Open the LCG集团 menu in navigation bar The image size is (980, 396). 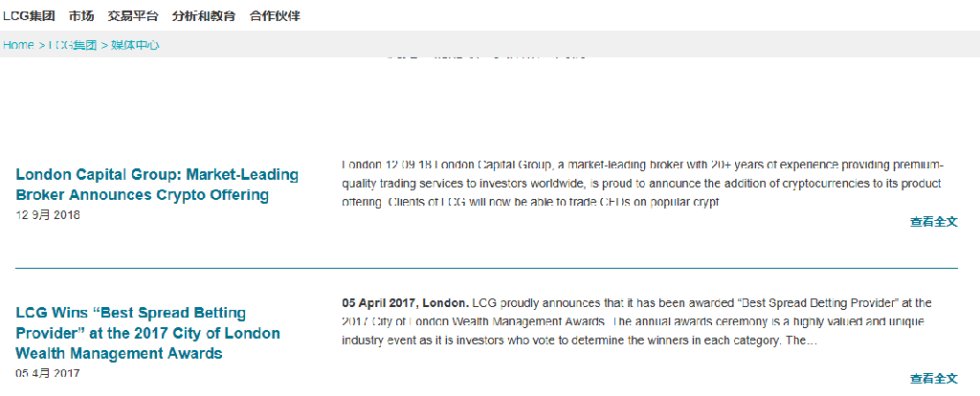coord(29,16)
